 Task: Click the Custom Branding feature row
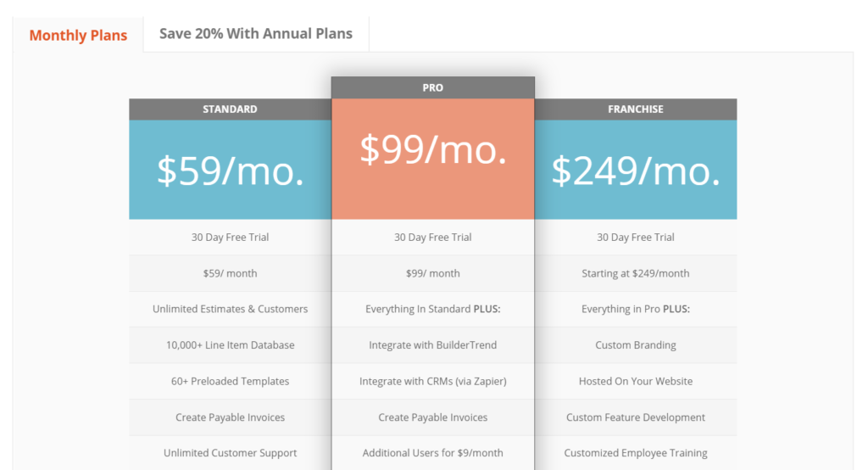click(636, 345)
